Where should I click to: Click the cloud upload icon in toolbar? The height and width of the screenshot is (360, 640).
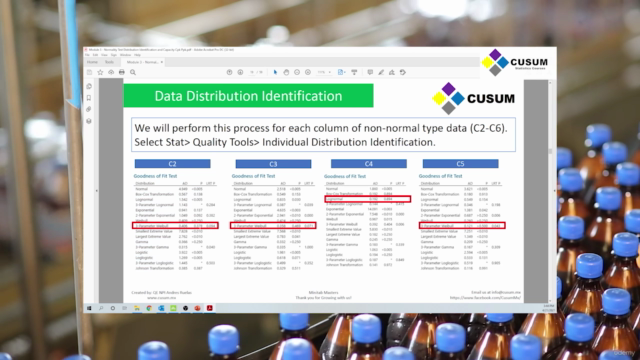coord(111,72)
